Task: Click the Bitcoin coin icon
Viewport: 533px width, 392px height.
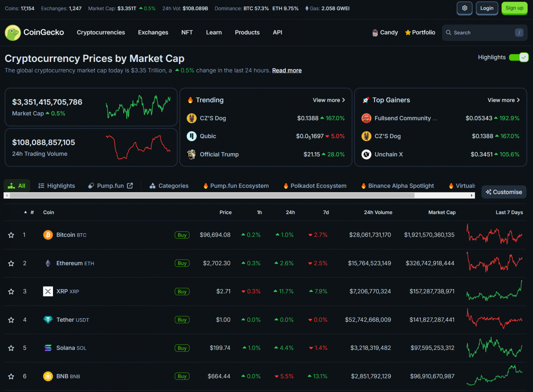Action: click(48, 235)
